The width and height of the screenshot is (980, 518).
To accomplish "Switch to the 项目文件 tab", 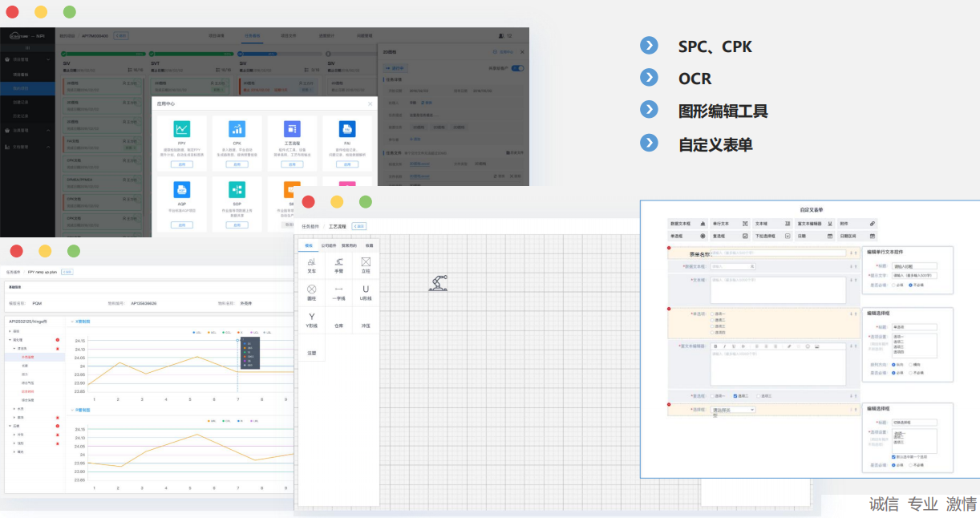I will pos(289,36).
